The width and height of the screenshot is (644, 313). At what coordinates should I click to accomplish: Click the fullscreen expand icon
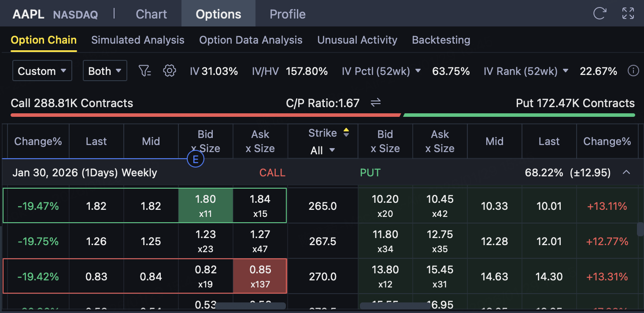[x=628, y=14]
